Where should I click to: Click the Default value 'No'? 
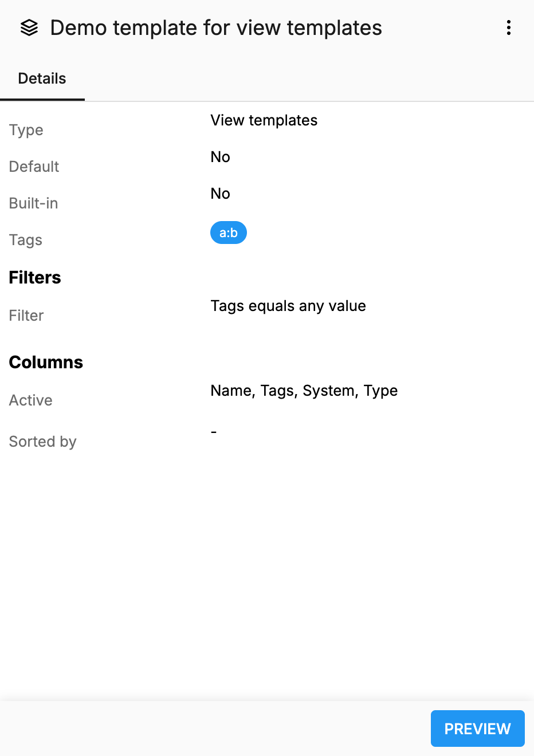(220, 157)
